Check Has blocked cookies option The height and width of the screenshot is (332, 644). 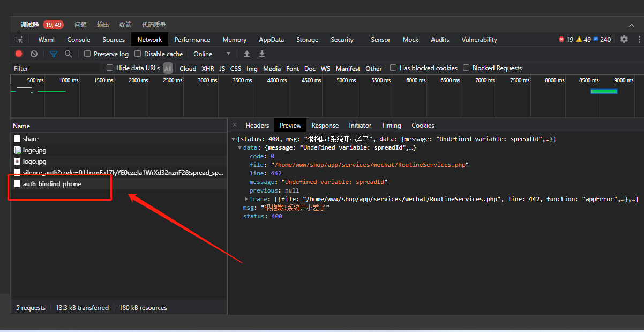393,68
